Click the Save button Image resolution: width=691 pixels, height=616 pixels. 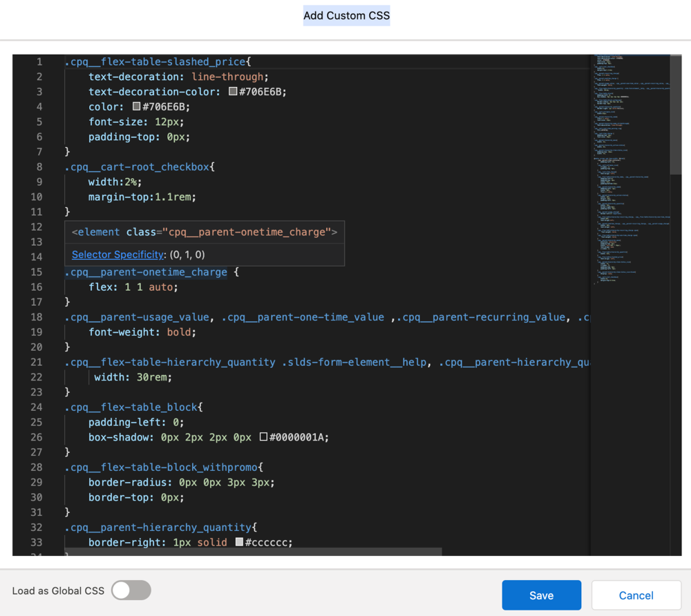click(541, 595)
